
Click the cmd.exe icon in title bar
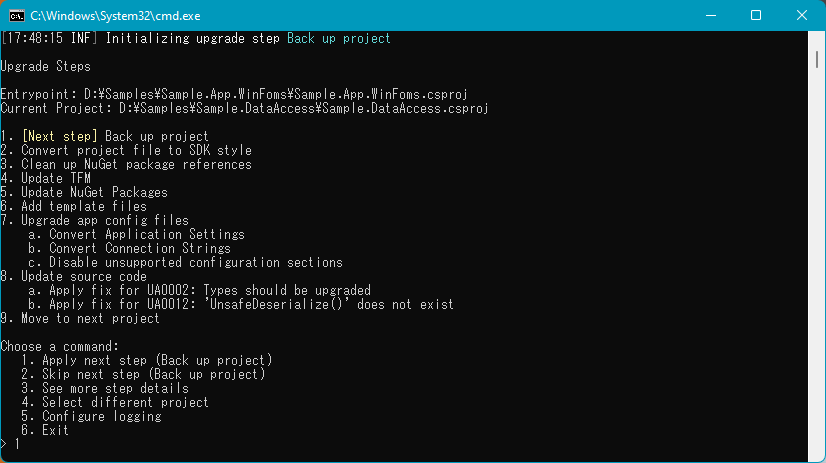17,15
